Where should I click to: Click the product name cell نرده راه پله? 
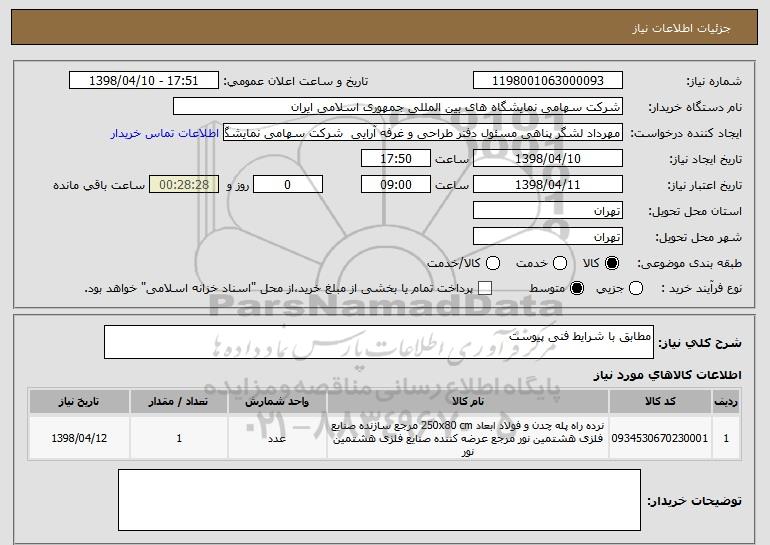468,438
